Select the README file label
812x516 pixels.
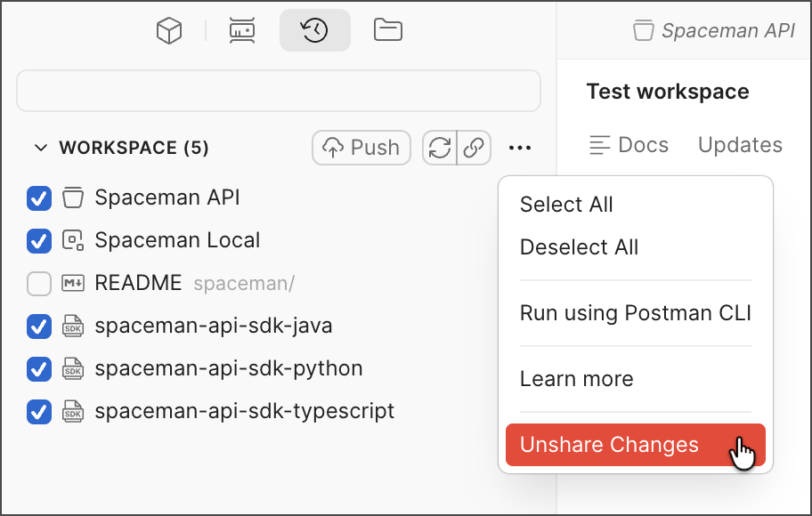[138, 283]
